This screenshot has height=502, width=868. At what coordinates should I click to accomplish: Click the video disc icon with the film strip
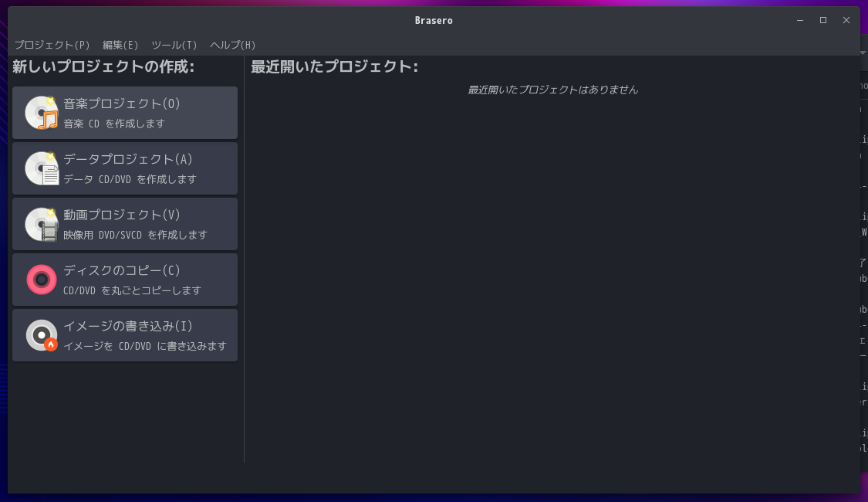tap(42, 224)
